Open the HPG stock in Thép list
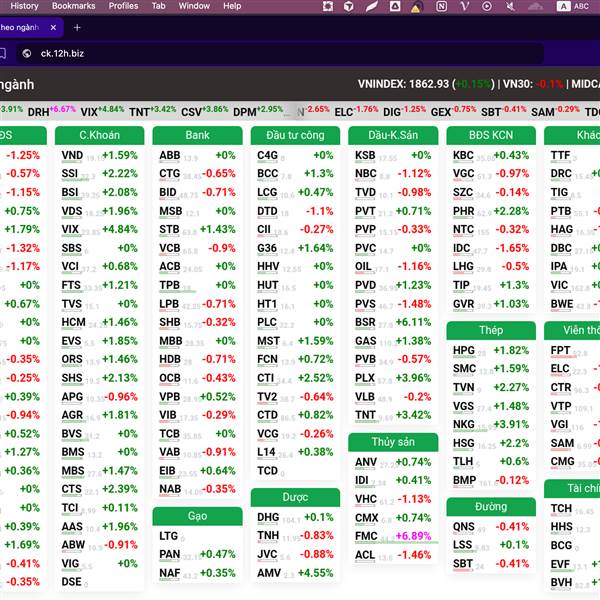Screen dimensions: 600x600 (x=464, y=350)
